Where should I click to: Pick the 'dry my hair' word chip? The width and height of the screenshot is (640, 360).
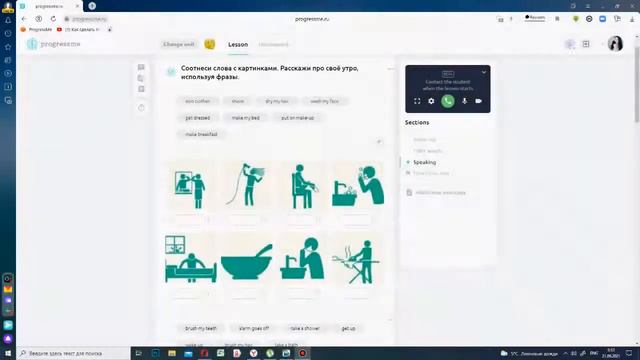coord(277,101)
